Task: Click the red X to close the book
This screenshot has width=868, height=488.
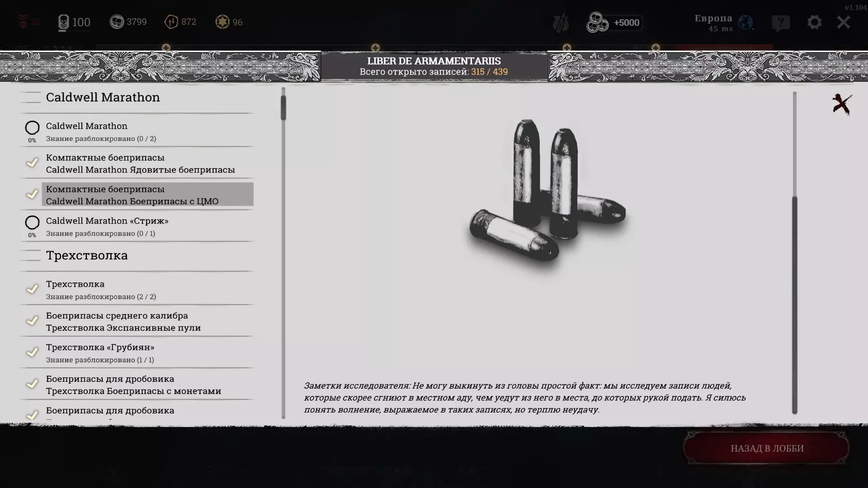Action: 842,104
